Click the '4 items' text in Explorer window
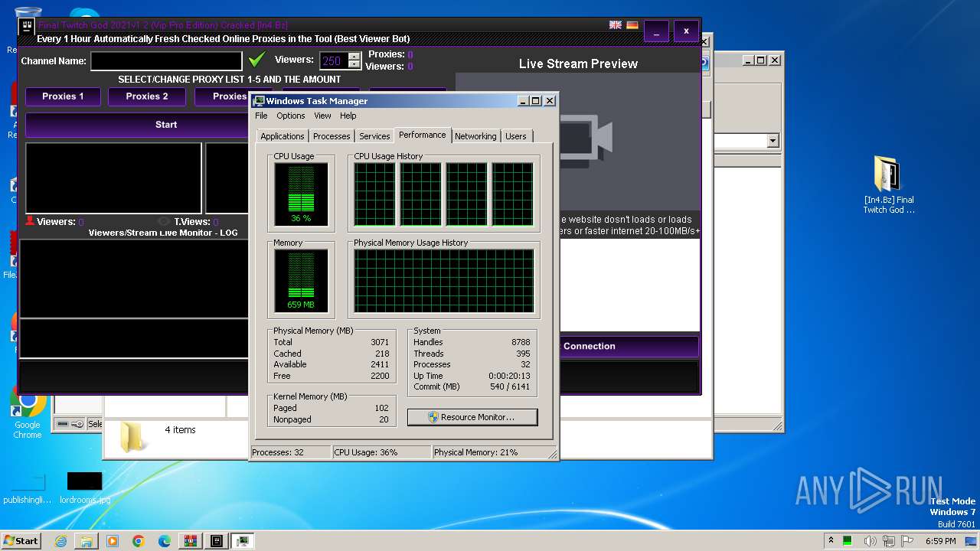Screen dimensions: 980x551 pyautogui.click(x=180, y=430)
